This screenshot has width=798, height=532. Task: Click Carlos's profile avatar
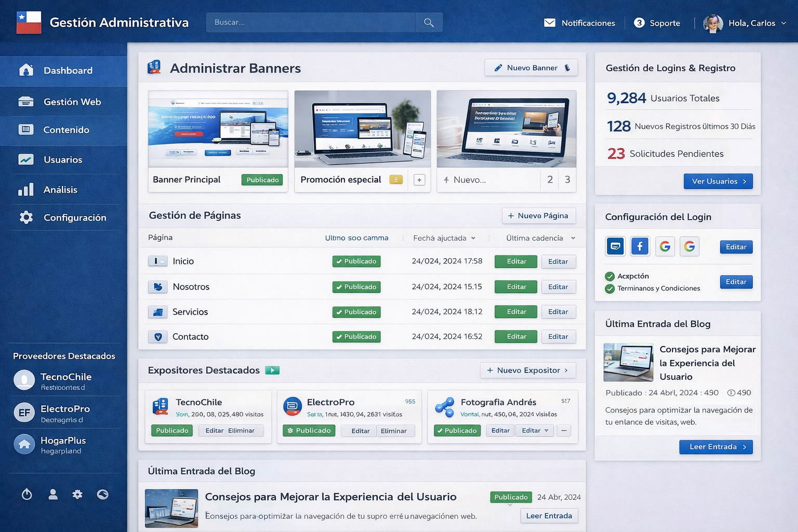click(x=713, y=23)
